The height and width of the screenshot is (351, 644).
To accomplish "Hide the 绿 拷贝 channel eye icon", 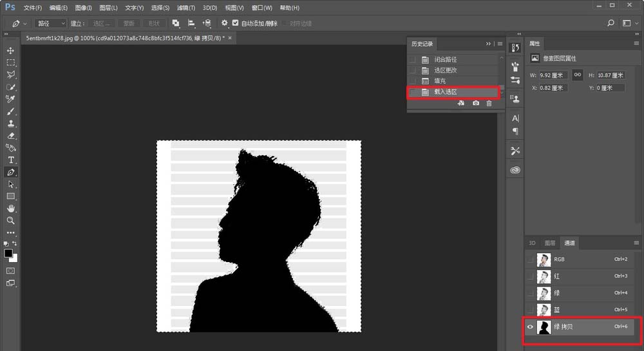I will tap(531, 327).
